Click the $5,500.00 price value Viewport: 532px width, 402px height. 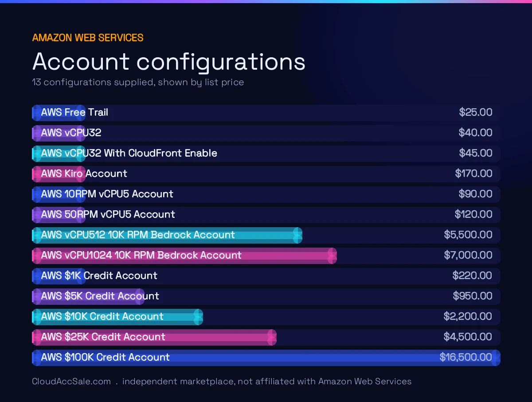coord(468,235)
